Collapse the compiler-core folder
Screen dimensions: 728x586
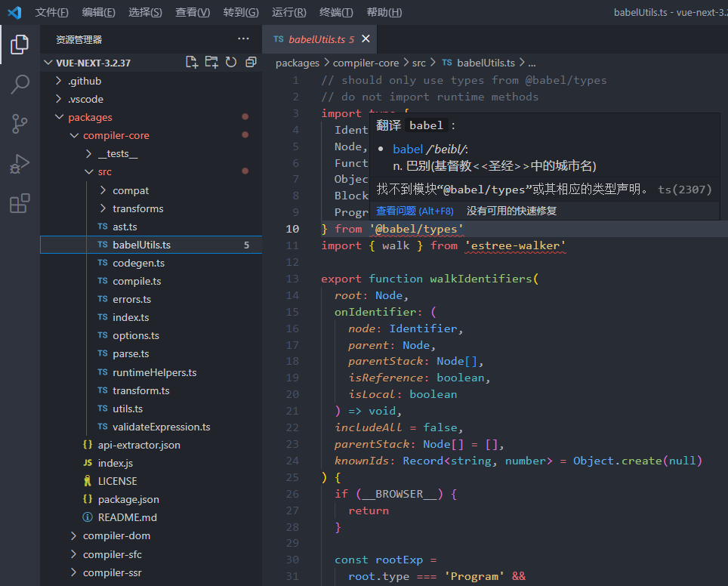pyautogui.click(x=116, y=135)
